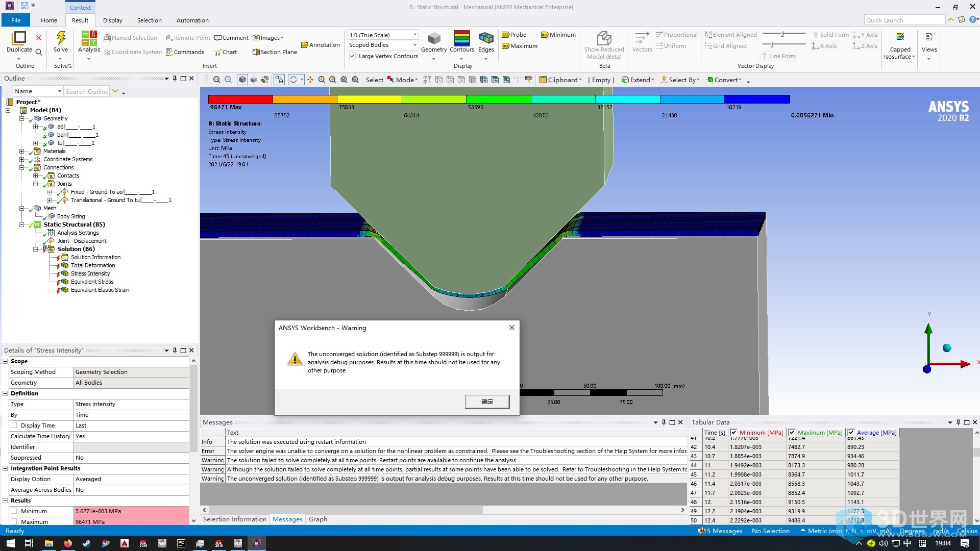
Task: Open Firefox from the taskbar
Action: 67,543
